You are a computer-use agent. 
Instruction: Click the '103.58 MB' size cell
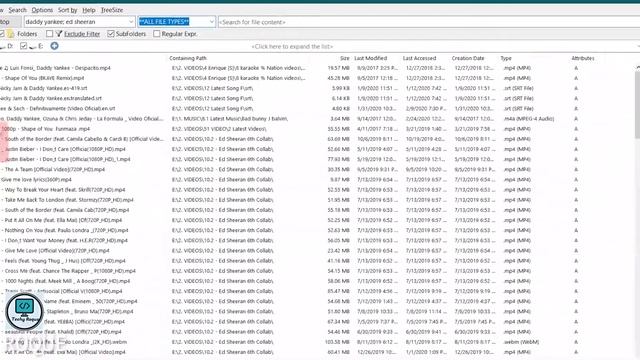coord(337,342)
